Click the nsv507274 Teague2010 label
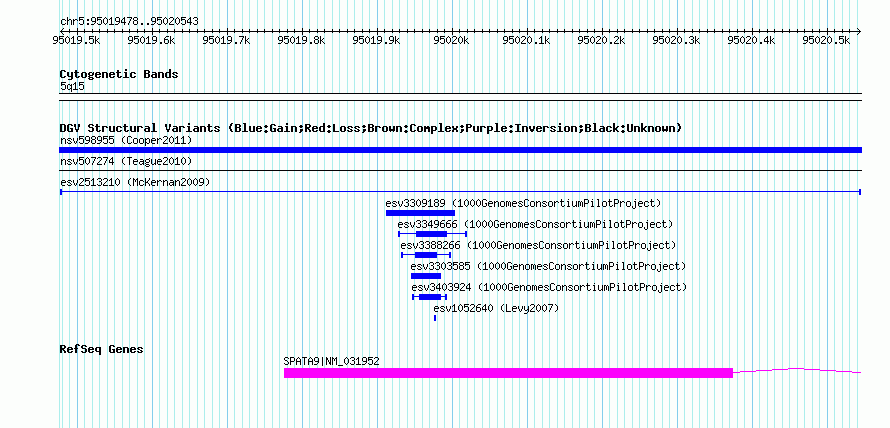This screenshot has width=890, height=428. click(x=126, y=162)
